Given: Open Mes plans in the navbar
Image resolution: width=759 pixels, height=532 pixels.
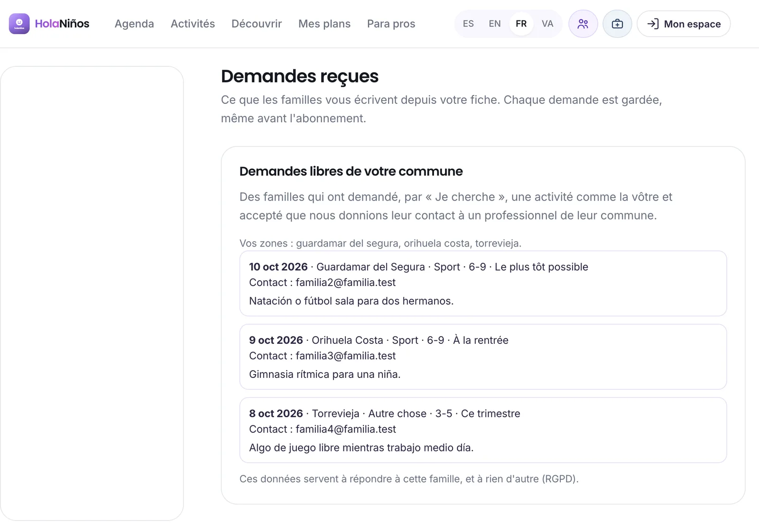Looking at the screenshot, I should point(324,24).
